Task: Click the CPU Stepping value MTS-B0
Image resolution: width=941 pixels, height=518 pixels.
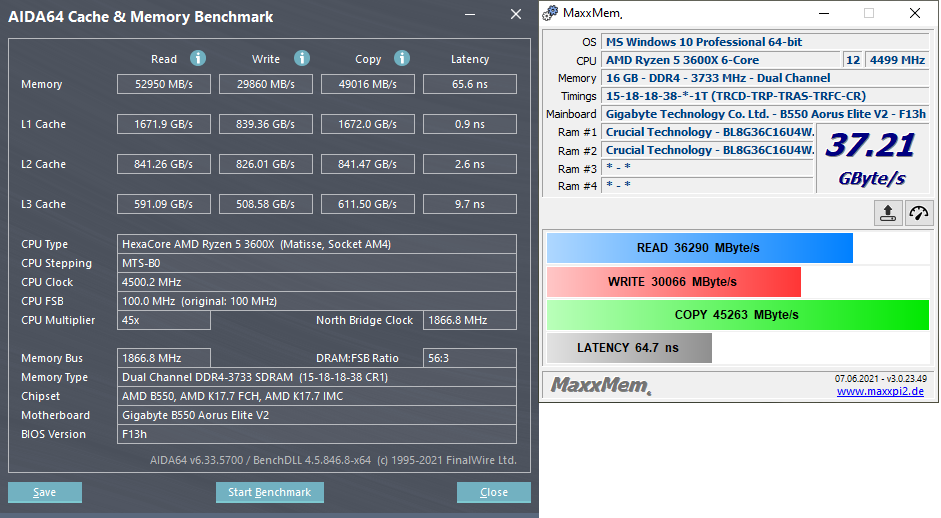Action: 317,263
